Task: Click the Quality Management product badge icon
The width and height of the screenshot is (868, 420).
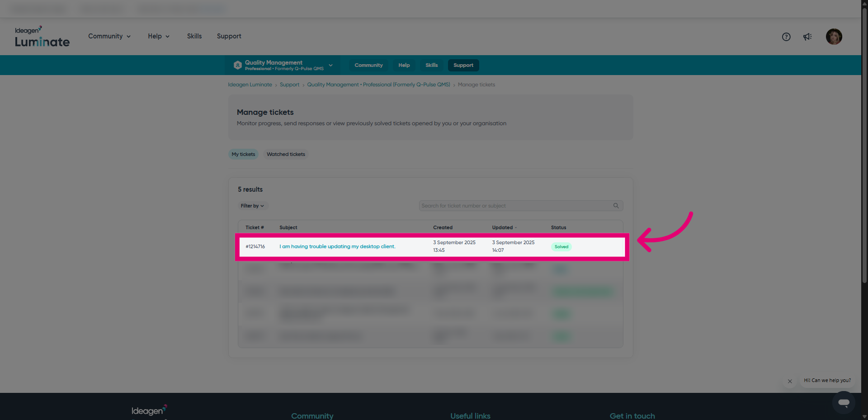Action: coord(237,65)
